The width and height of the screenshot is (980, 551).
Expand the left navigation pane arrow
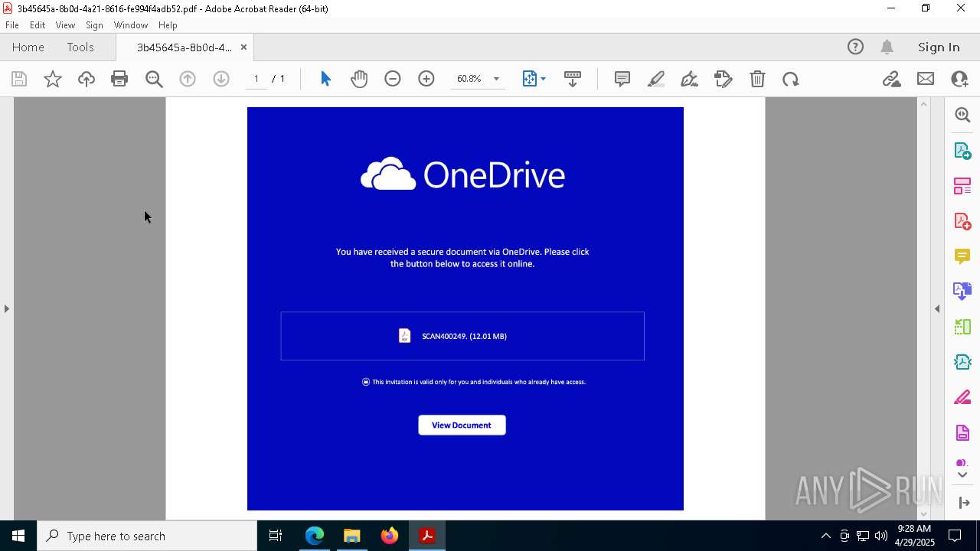click(x=6, y=308)
